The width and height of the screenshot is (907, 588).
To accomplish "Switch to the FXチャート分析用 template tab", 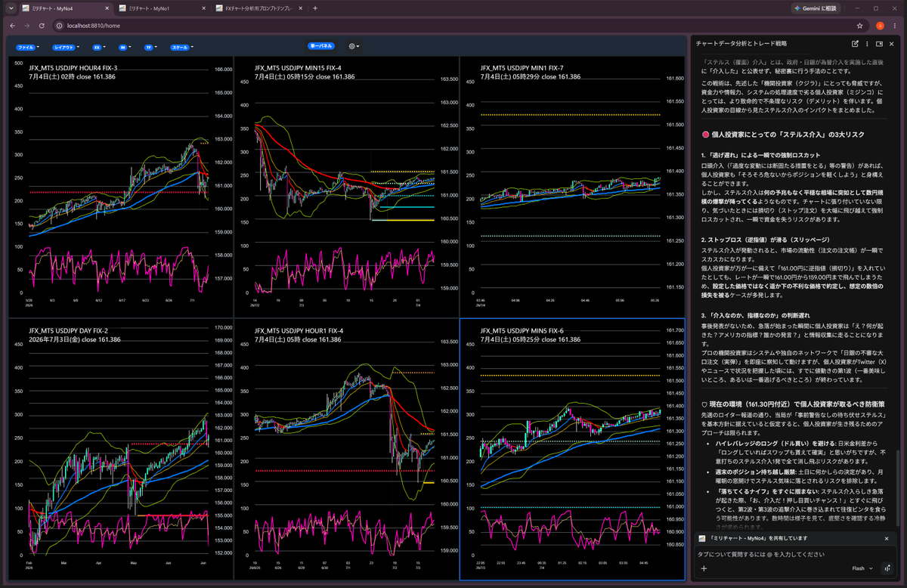I will [x=257, y=8].
